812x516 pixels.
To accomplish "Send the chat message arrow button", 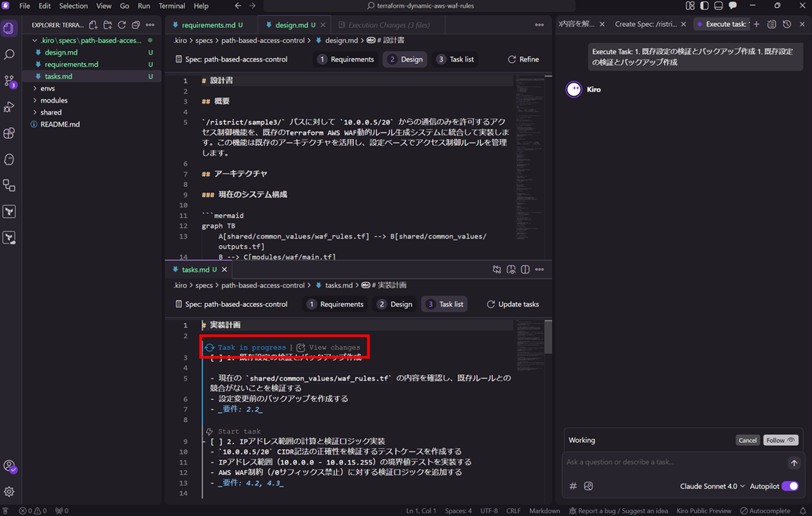I will (x=794, y=463).
